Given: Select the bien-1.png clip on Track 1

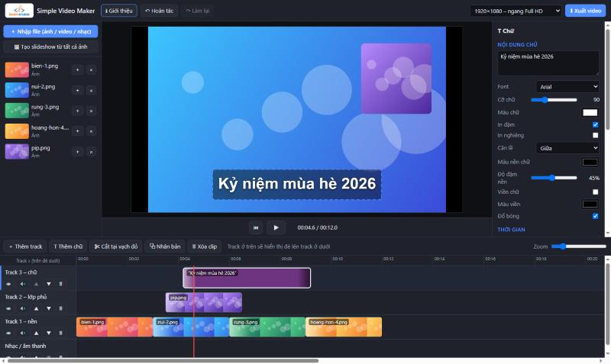Looking at the screenshot, I should click(115, 327).
